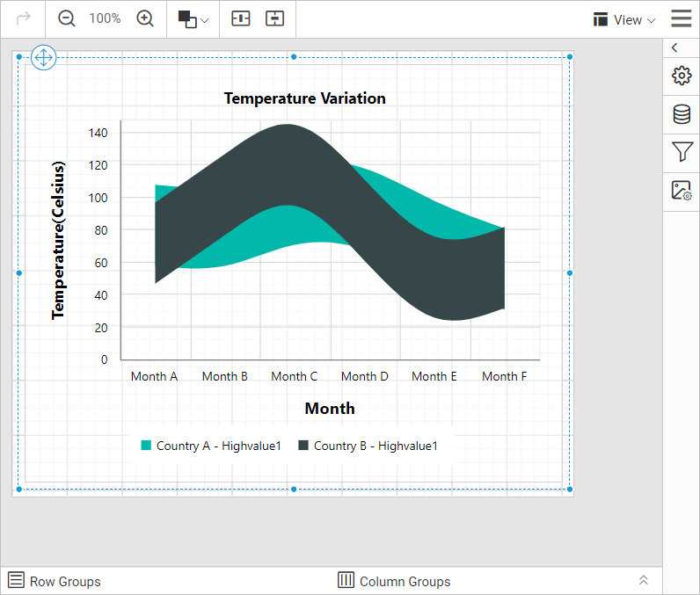Zoom in with the plus magnifier
Screen dimensions: 700x595
pos(145,18)
